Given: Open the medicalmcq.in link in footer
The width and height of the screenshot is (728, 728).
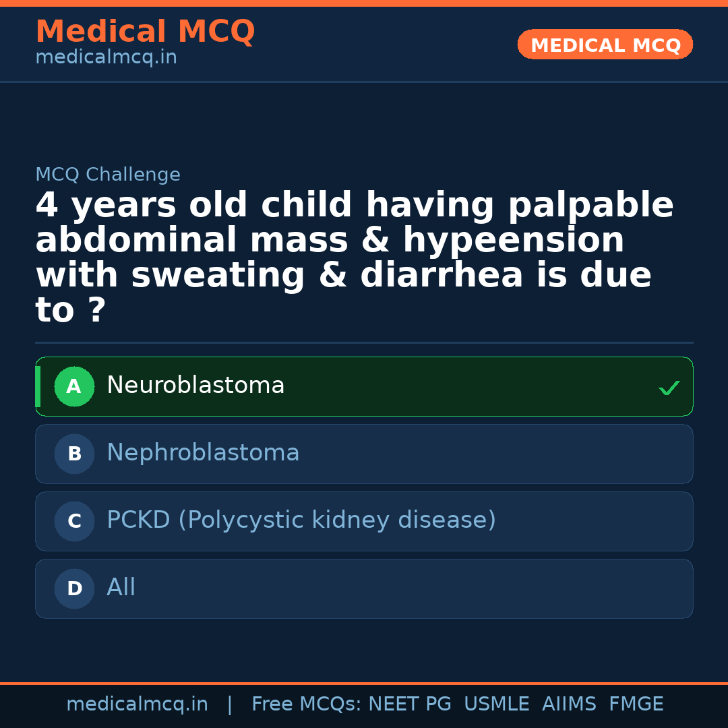Looking at the screenshot, I should (x=137, y=704).
